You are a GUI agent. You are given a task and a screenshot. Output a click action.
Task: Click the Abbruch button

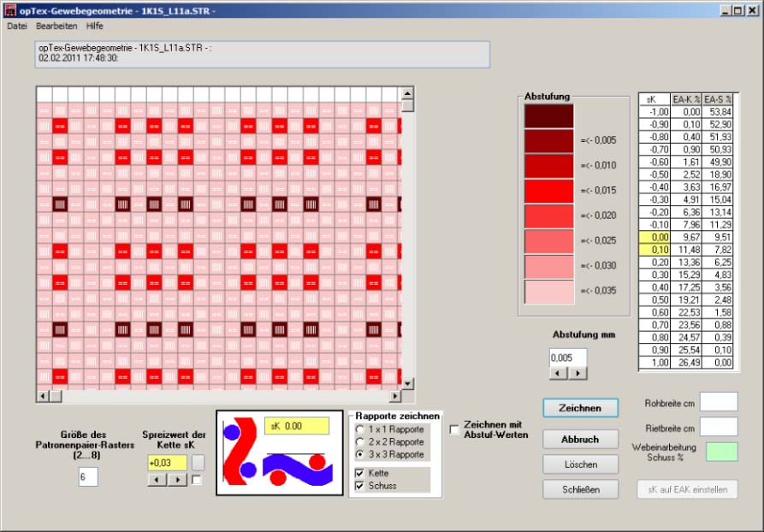[580, 439]
